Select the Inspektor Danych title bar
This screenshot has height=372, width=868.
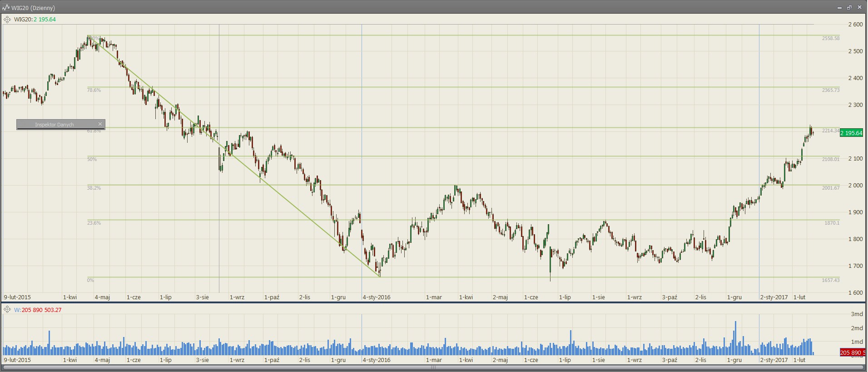pos(61,124)
